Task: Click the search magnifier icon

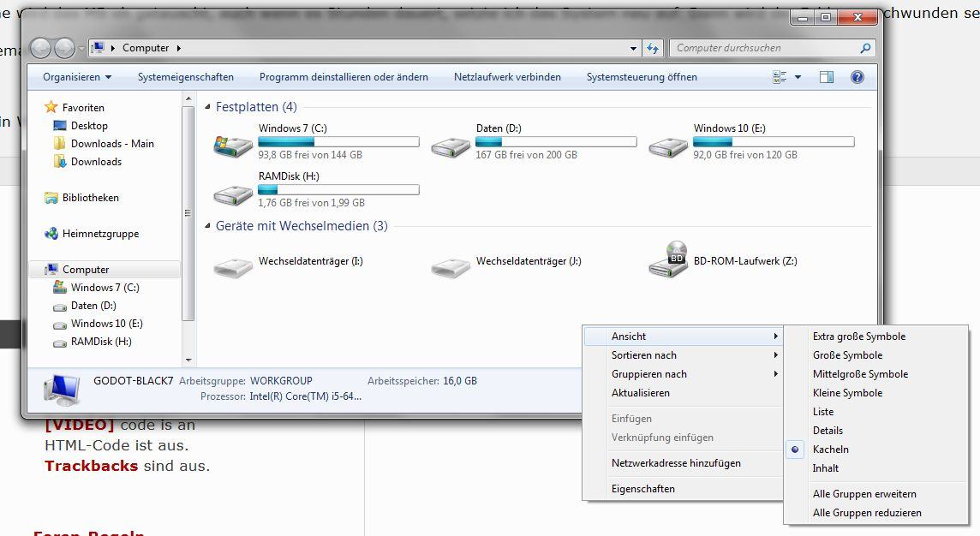Action: 865,47
